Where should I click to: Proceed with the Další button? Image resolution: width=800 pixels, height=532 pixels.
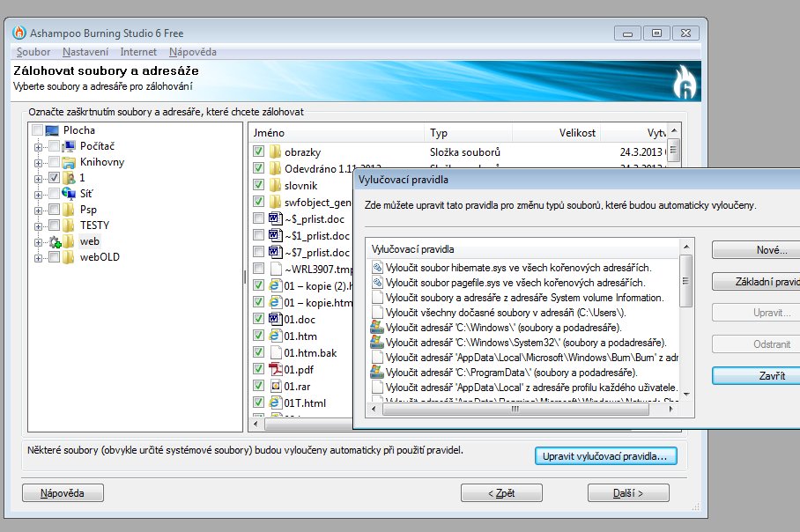[628, 493]
